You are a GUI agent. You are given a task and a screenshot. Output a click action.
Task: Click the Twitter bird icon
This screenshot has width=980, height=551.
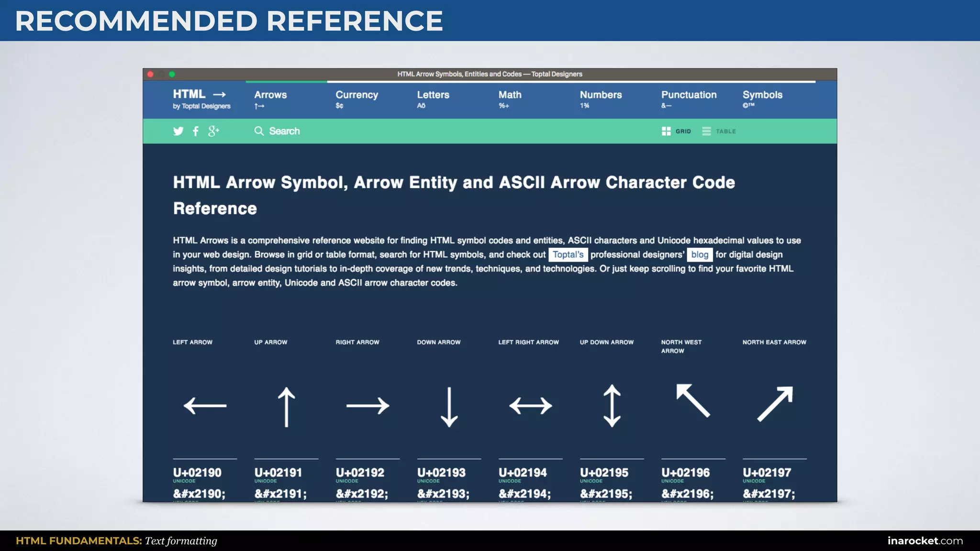pos(178,131)
